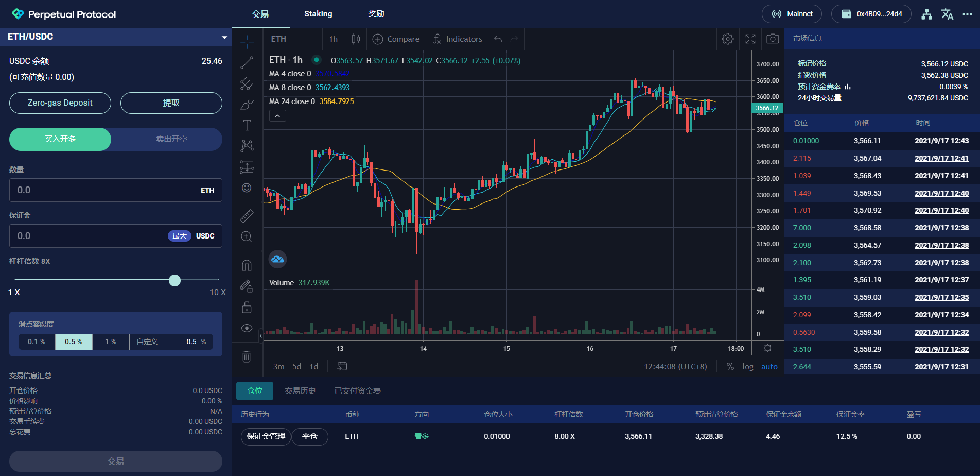Screen dimensions: 980x476
Task: Open chart settings gear icon
Action: (727, 39)
